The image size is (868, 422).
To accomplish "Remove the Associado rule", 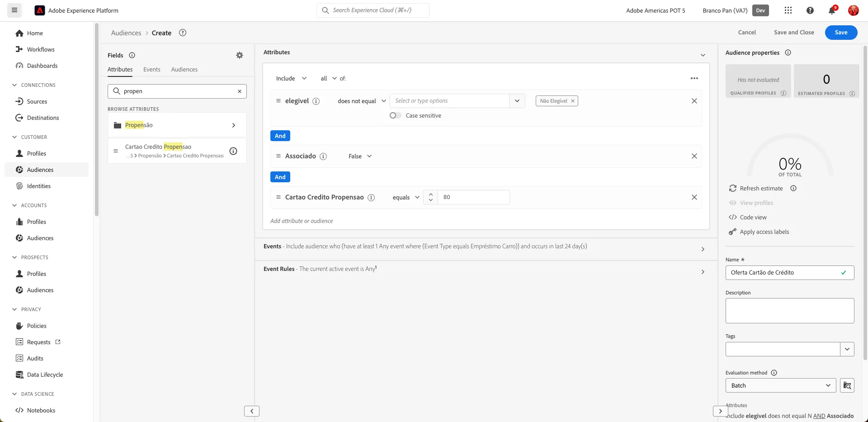I will tap(694, 156).
